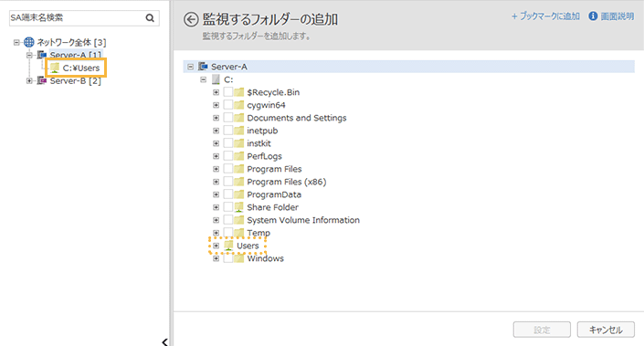The image size is (644, 346).
Task: Click the C:¥Users monitored folder icon
Action: 55,68
